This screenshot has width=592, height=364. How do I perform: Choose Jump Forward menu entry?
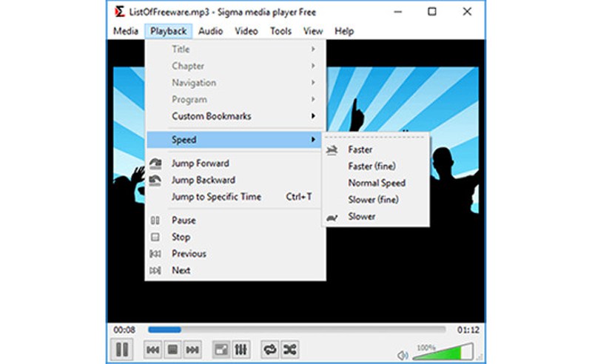[235, 164]
